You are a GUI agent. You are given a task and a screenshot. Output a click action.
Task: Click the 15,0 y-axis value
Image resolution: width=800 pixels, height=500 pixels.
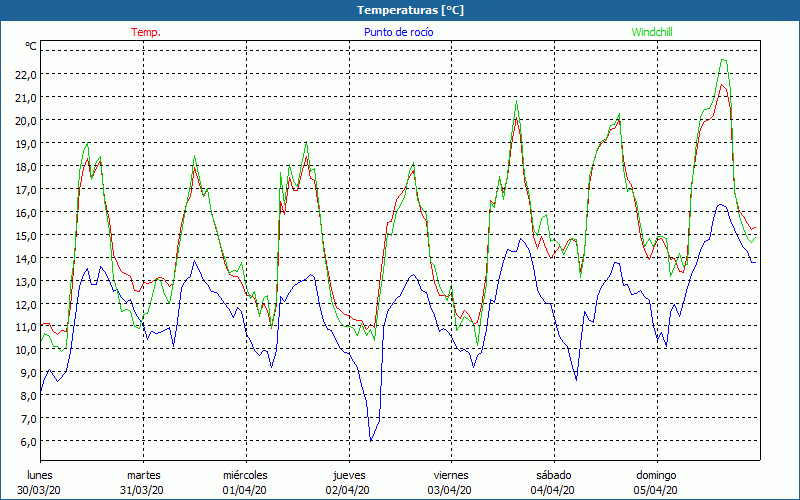click(x=27, y=235)
